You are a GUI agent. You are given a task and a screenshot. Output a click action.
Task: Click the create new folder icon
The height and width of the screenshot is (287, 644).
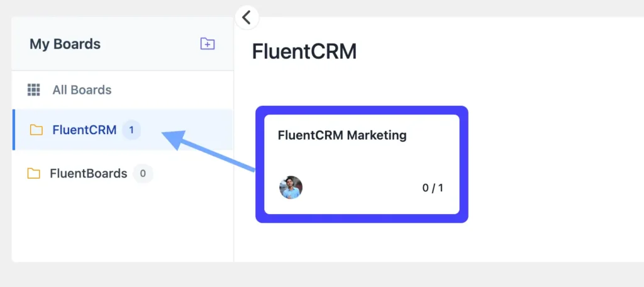tap(207, 44)
